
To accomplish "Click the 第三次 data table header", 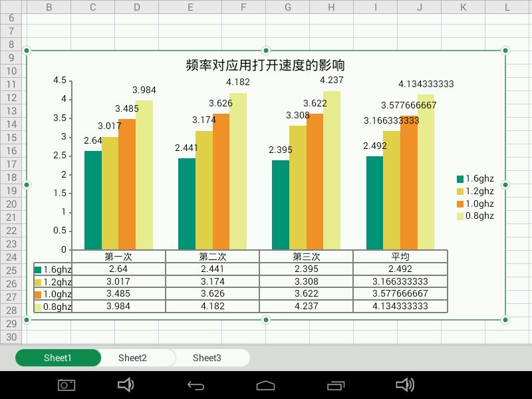I will [307, 257].
